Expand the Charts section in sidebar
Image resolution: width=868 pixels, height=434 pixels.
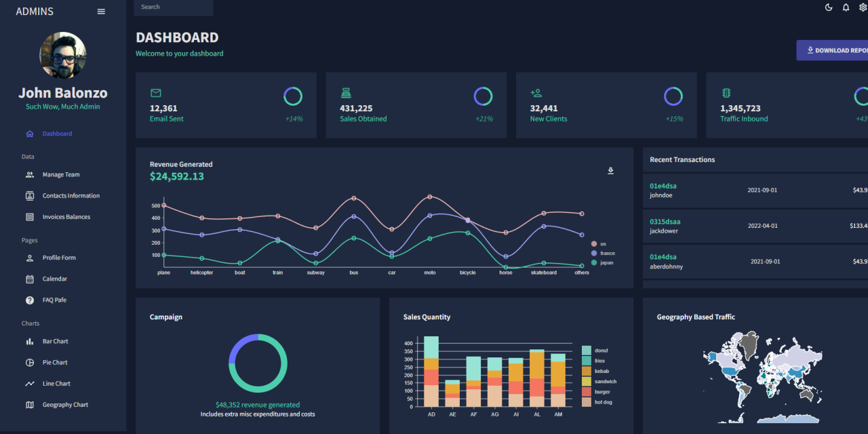30,323
